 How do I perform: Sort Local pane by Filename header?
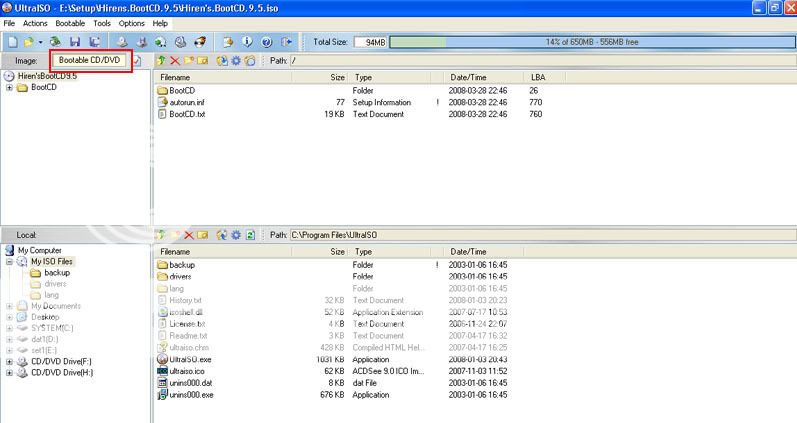223,252
